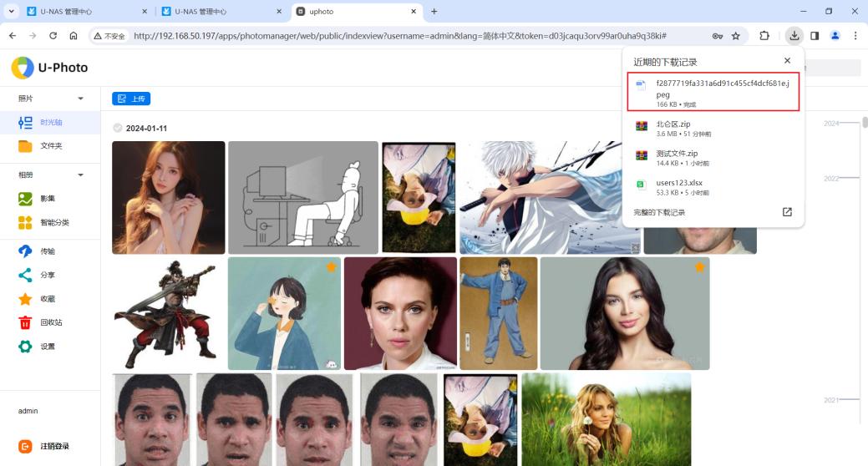The height and width of the screenshot is (466, 868).
Task: Open 完整的下载记录 full download history
Action: tap(659, 213)
